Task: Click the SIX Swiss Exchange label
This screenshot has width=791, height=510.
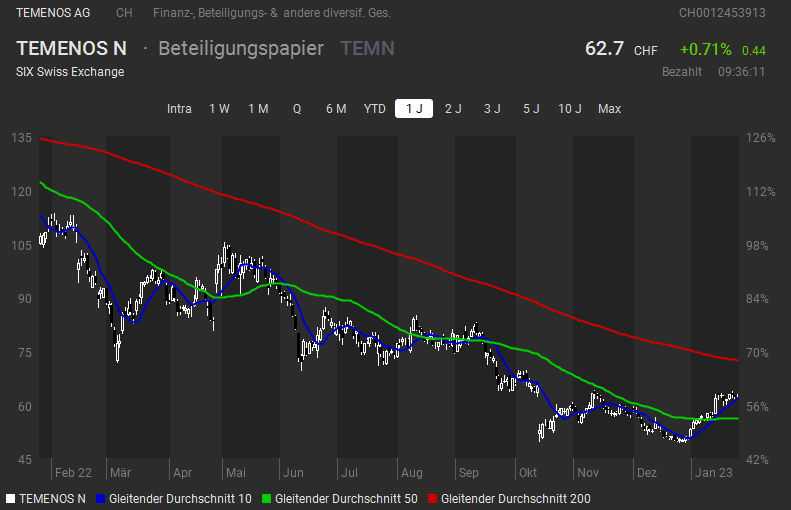Action: coord(70,72)
